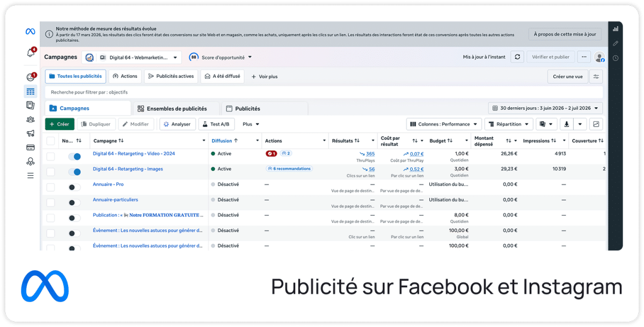644x327 pixels.
Task: Open the megaphone advertising settings icon
Action: [31, 133]
